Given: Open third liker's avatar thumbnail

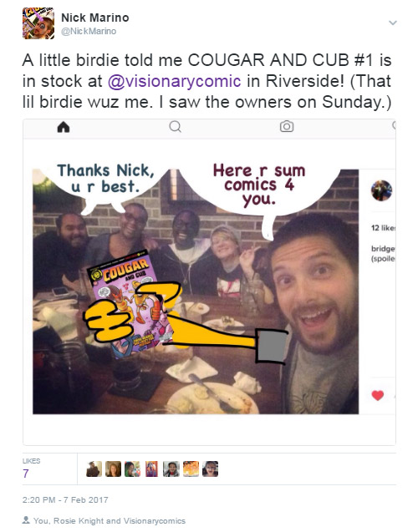Looking at the screenshot, I should pyautogui.click(x=132, y=469).
